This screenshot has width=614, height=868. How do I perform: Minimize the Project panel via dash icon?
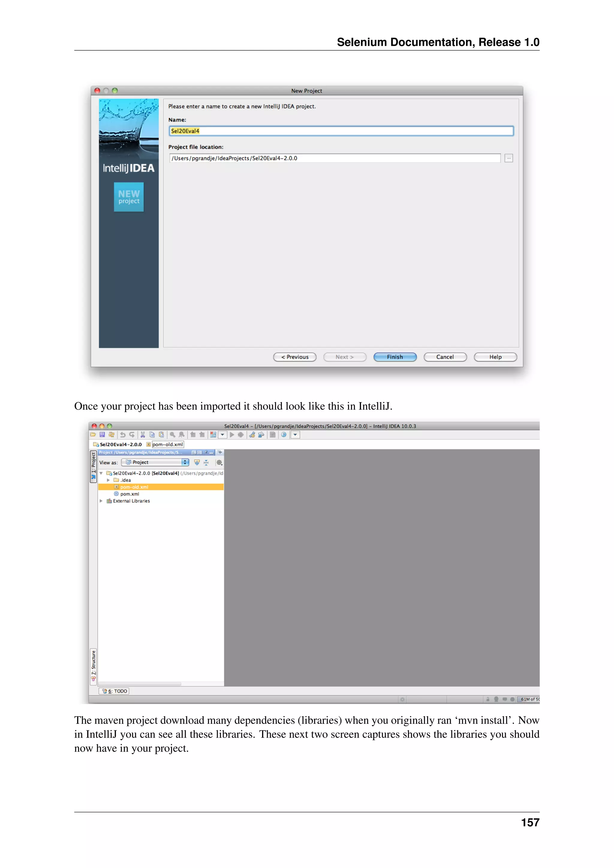pyautogui.click(x=212, y=453)
